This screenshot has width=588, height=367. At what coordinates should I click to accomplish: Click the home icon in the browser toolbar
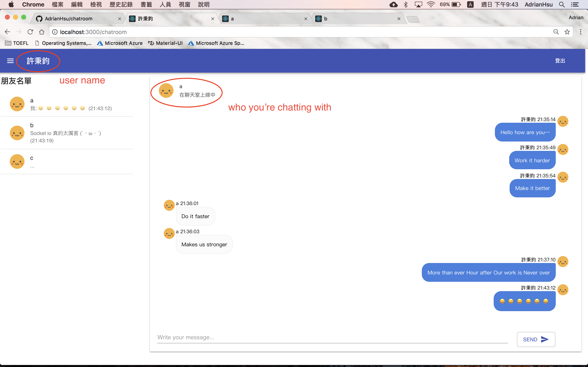pos(42,32)
